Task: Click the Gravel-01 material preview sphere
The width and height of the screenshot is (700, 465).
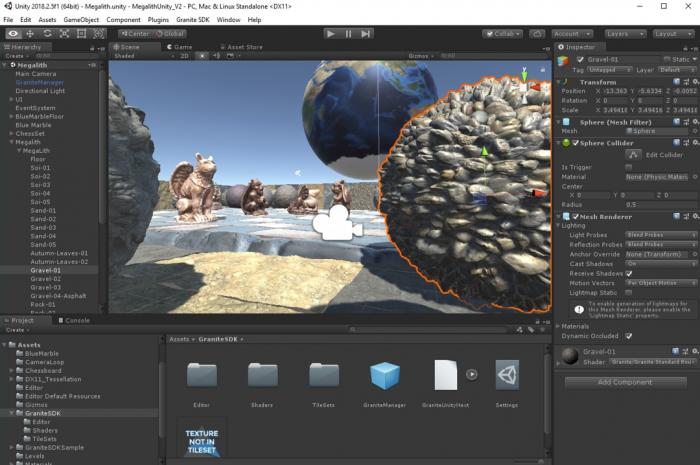Action: [x=571, y=356]
